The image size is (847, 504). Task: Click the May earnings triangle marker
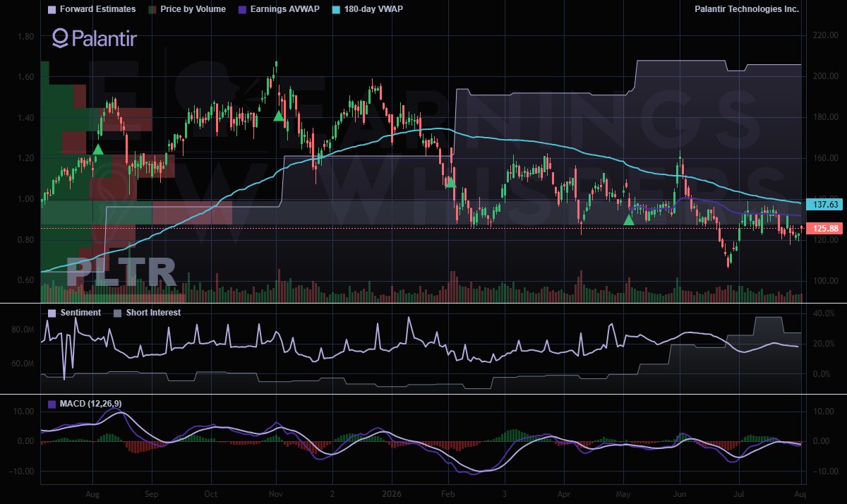(x=629, y=220)
